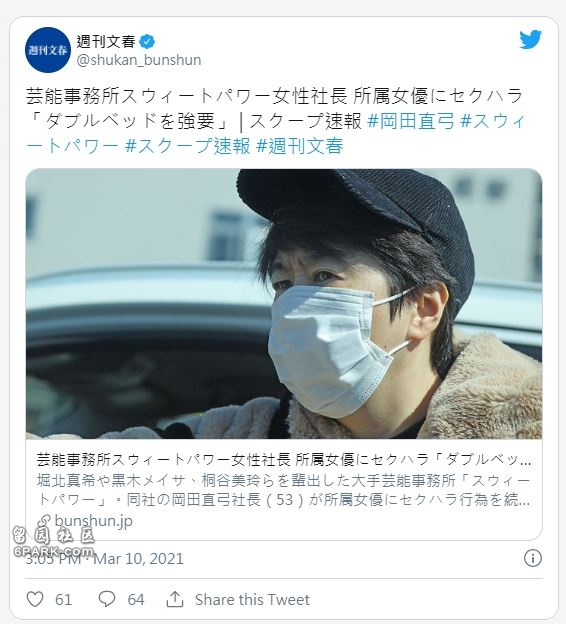Like the tweet with heart icon
Screen dimensions: 566x624
(x=35, y=599)
